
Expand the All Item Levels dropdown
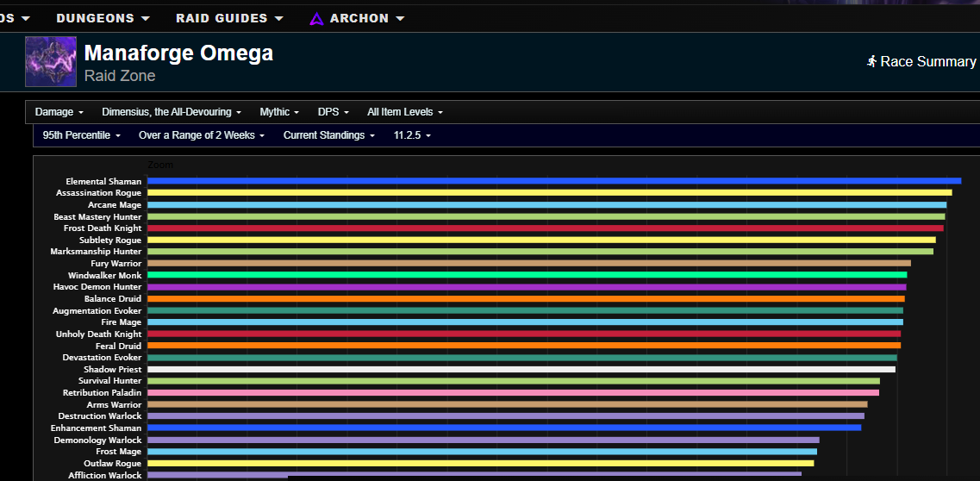pos(405,112)
